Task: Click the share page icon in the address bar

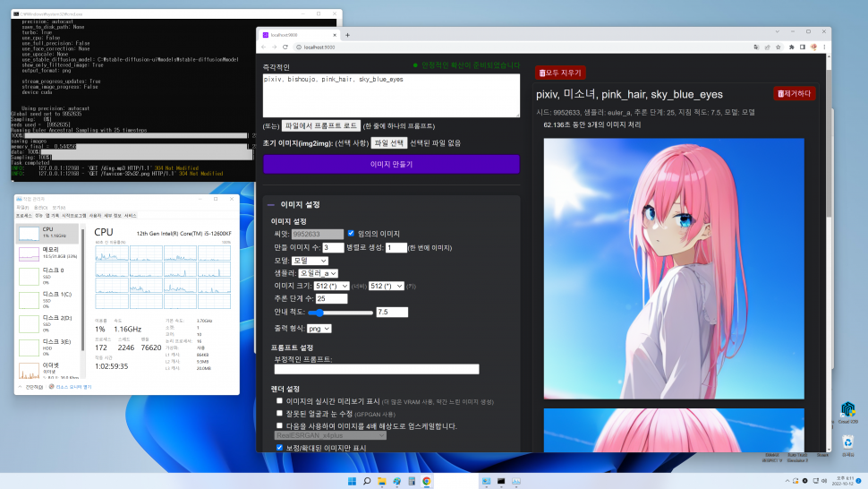Action: pyautogui.click(x=767, y=47)
